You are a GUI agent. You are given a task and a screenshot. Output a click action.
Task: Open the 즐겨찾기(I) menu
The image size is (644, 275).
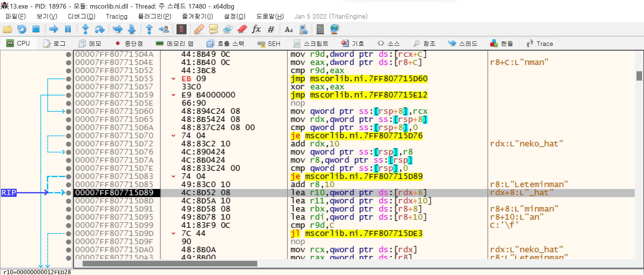197,16
